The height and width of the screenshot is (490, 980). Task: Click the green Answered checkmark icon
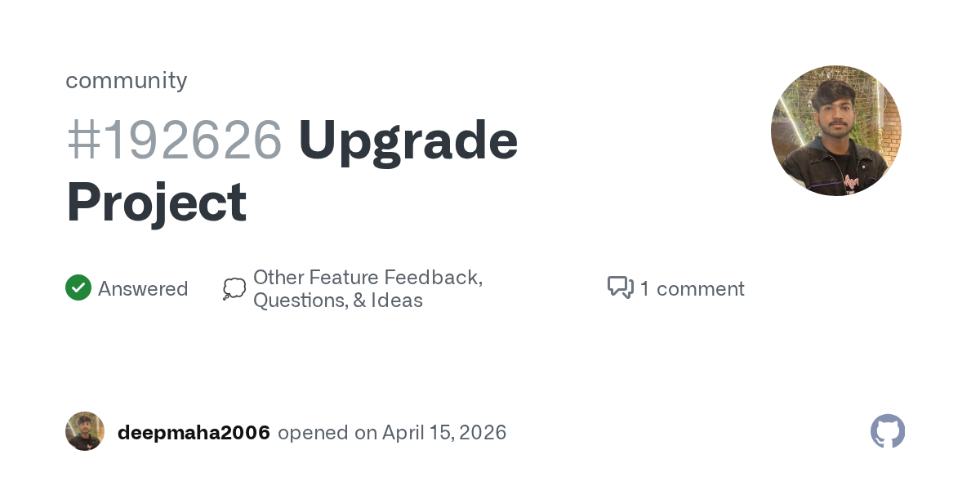(x=78, y=287)
